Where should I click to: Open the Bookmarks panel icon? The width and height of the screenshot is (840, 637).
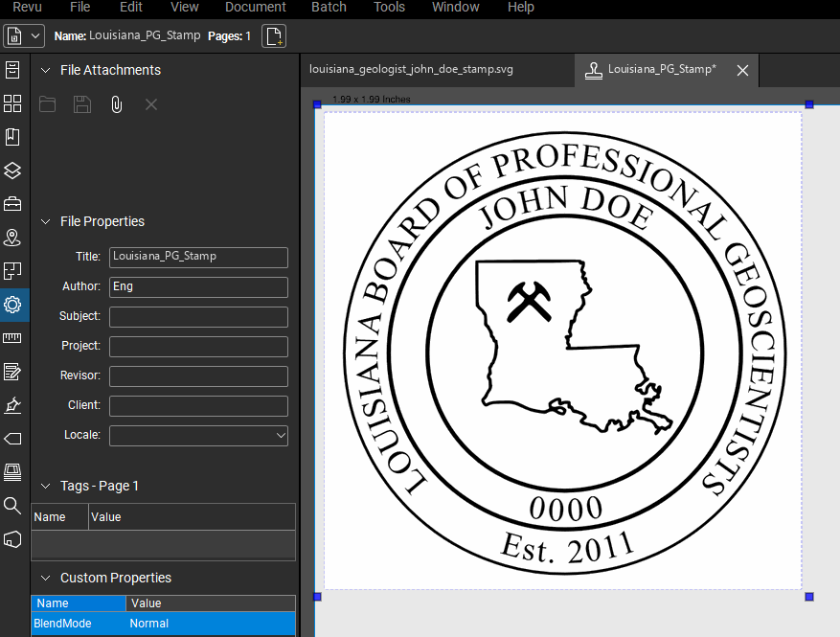coord(12,137)
